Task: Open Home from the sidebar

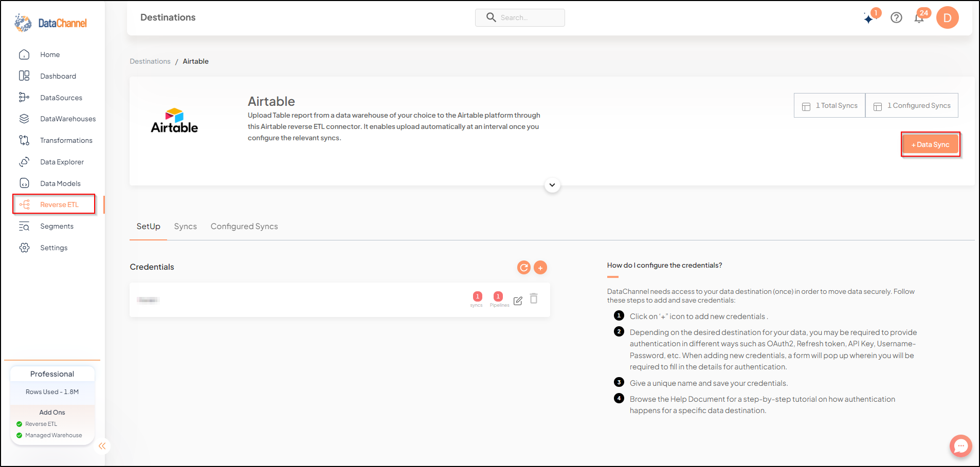Action: [50, 54]
